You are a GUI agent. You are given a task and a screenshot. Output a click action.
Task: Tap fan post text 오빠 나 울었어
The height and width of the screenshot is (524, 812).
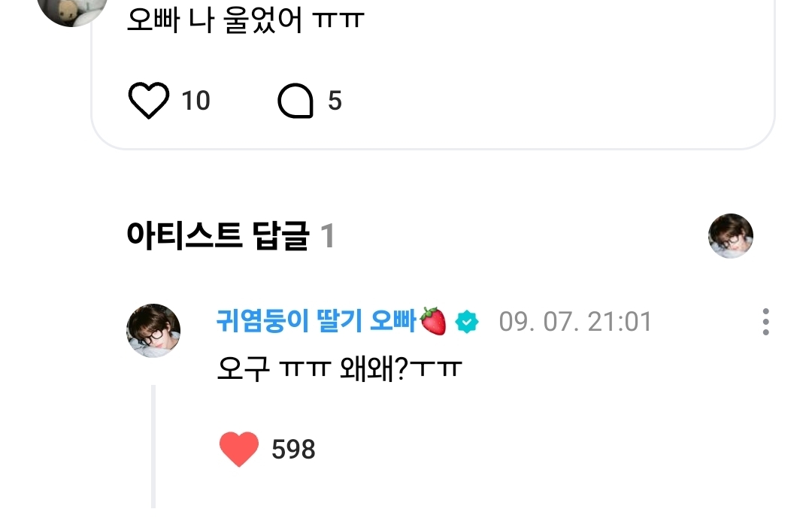[245, 21]
